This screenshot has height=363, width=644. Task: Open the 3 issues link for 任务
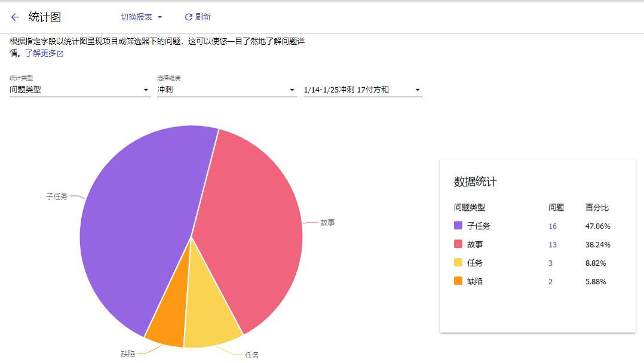550,263
